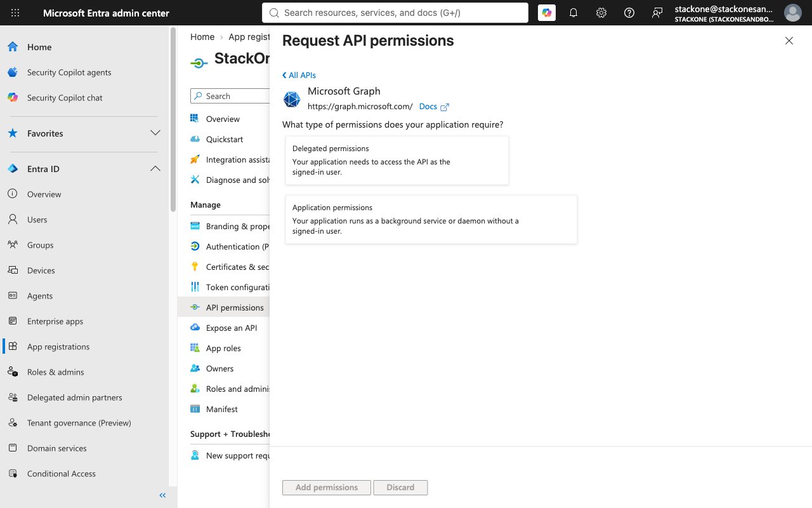Image resolution: width=812 pixels, height=508 pixels.
Task: Click the app registration menu Search field
Action: [230, 96]
